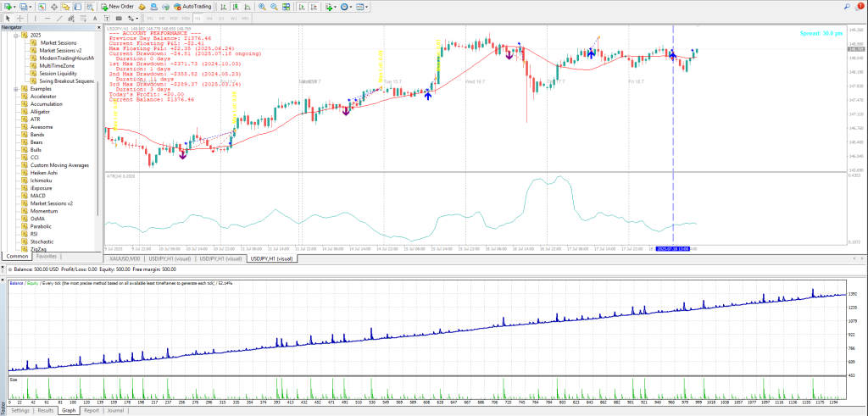Switch to the XAUUSD,M30 chart tab
868x416 pixels.
coord(123,258)
